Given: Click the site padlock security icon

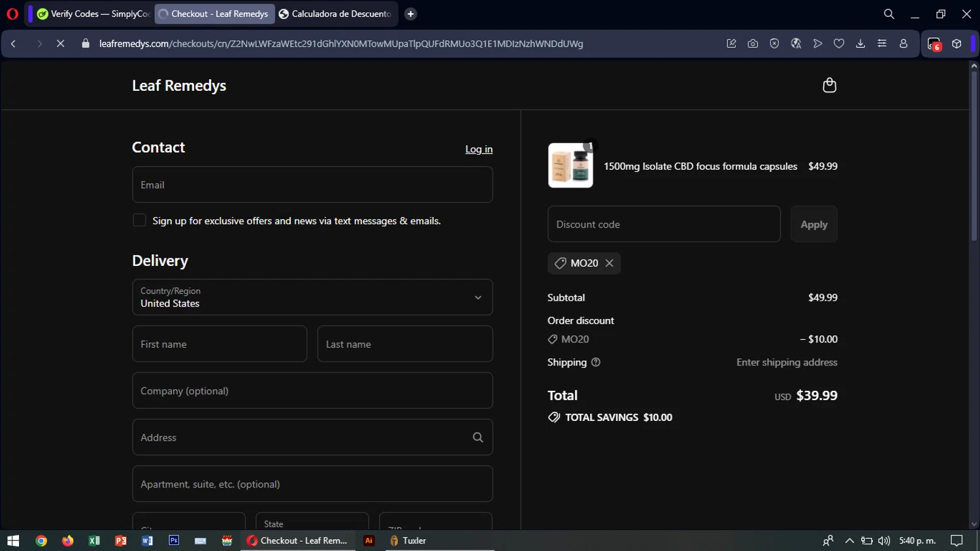Looking at the screenshot, I should pyautogui.click(x=85, y=44).
